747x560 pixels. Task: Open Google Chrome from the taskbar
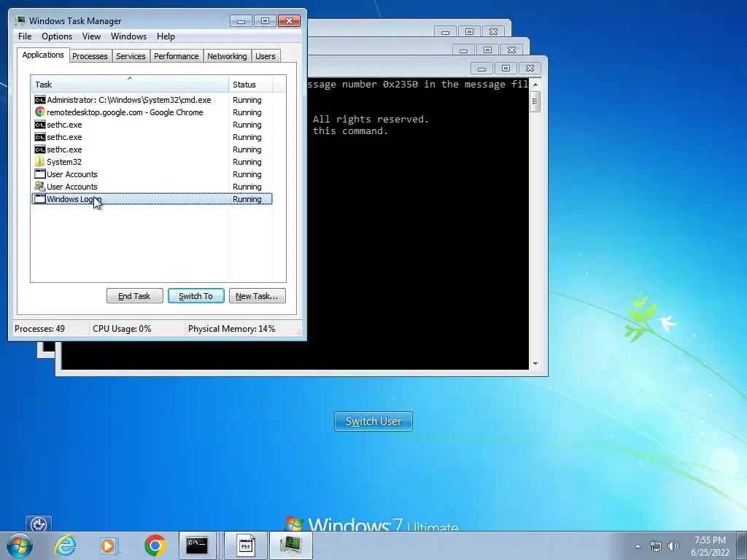(x=155, y=545)
